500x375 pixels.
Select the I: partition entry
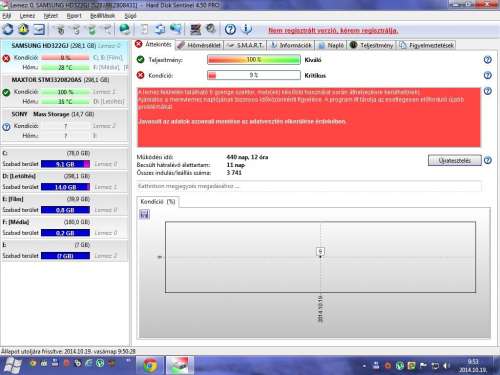tap(64, 250)
